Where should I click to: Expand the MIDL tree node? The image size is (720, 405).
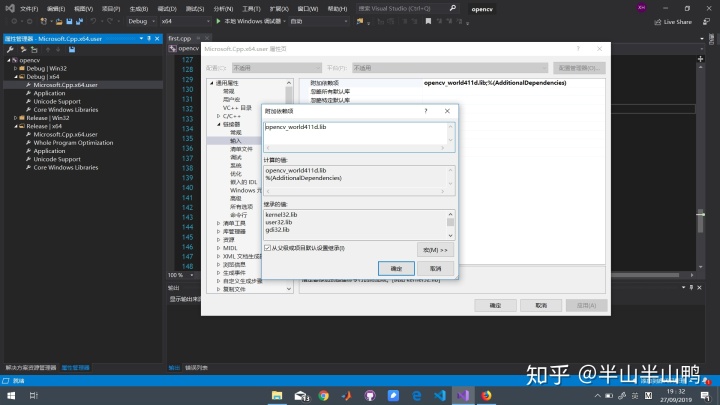[219, 248]
